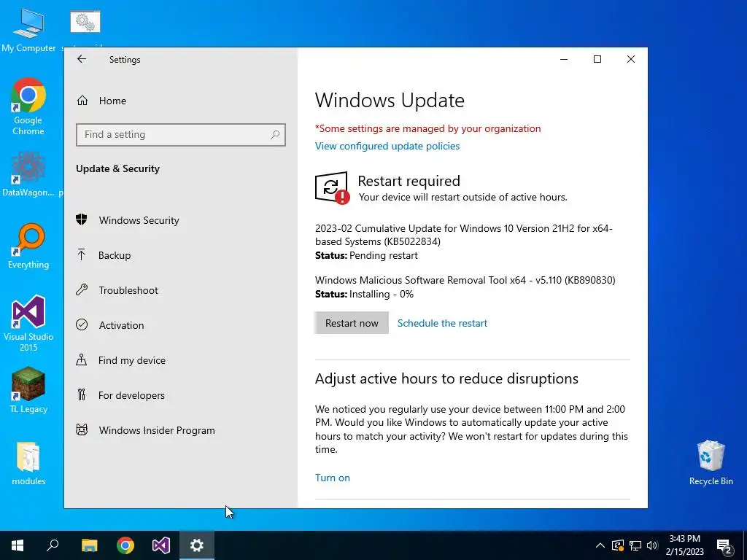The image size is (747, 560).
Task: Select the modules folder on desktop
Action: coord(28,463)
